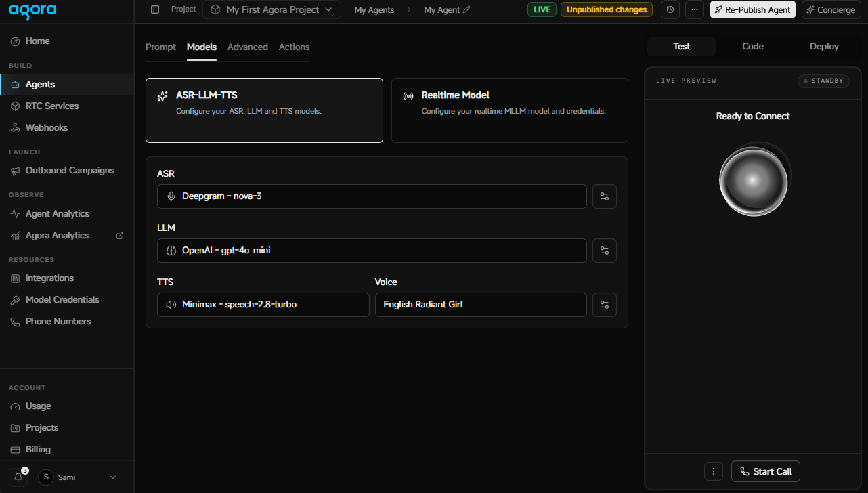The width and height of the screenshot is (868, 493).
Task: Go to the Actions tab
Action: click(294, 47)
